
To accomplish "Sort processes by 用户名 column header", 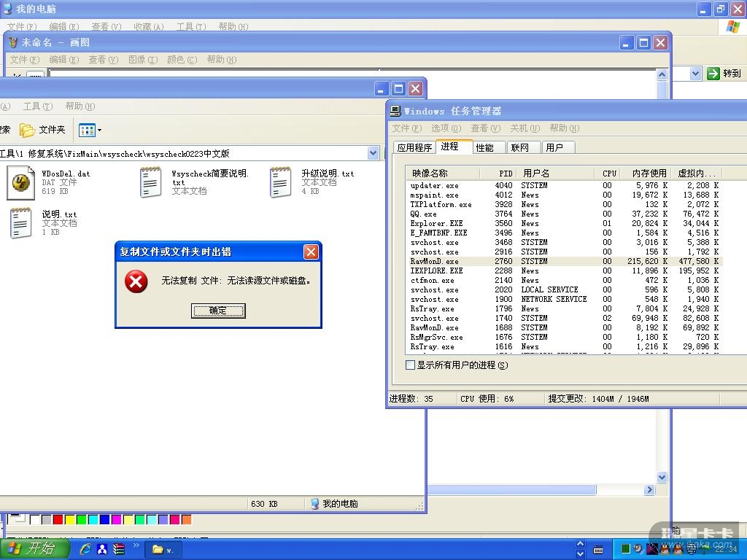I will pyautogui.click(x=557, y=174).
